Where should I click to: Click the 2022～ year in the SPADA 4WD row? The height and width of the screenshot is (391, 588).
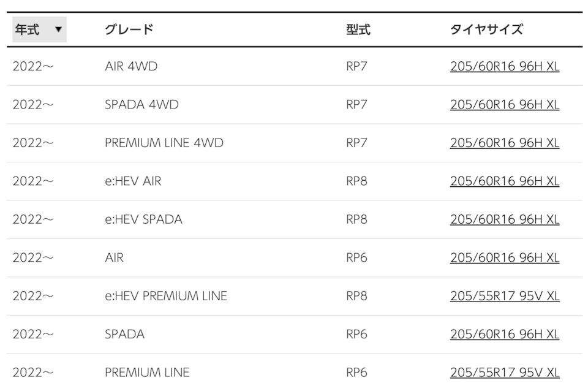(x=33, y=105)
